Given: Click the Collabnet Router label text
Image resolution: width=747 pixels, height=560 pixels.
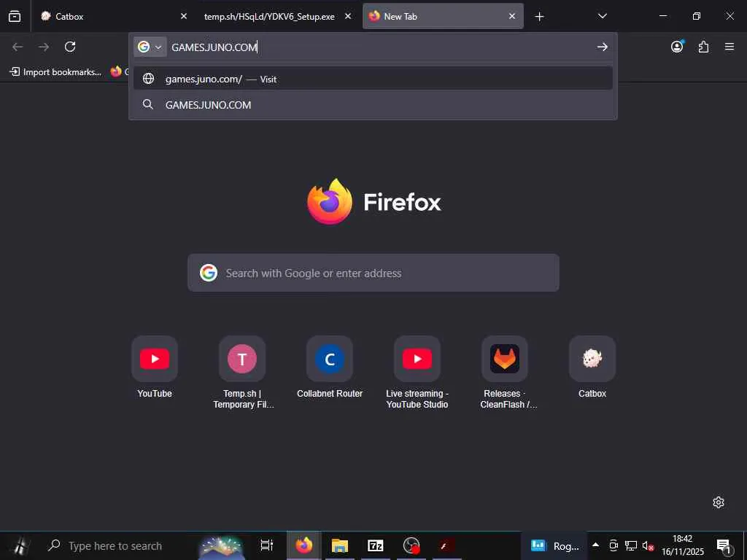Looking at the screenshot, I should [x=330, y=393].
